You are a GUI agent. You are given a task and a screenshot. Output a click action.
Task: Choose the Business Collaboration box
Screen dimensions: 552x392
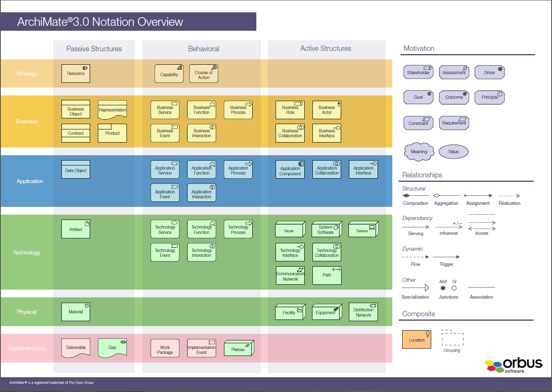tap(290, 133)
